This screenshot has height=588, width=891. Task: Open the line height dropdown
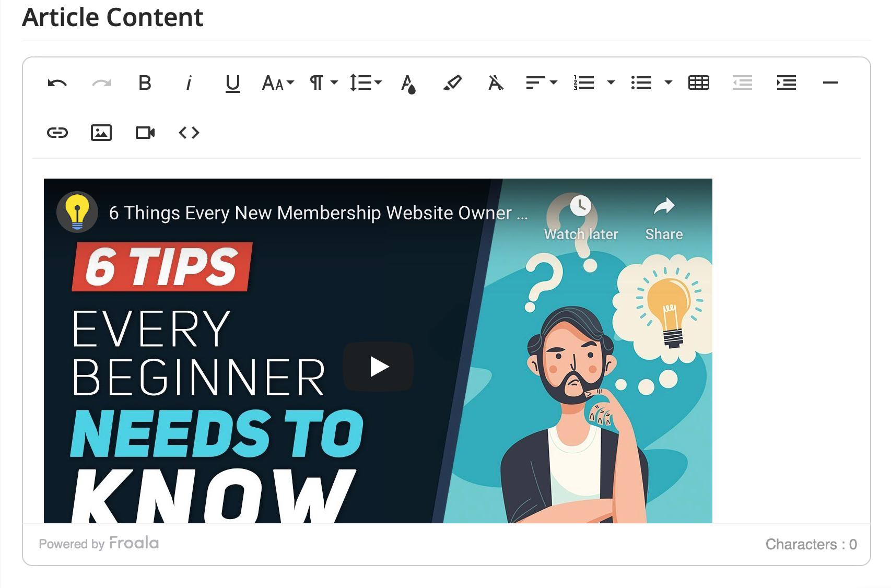pos(366,83)
